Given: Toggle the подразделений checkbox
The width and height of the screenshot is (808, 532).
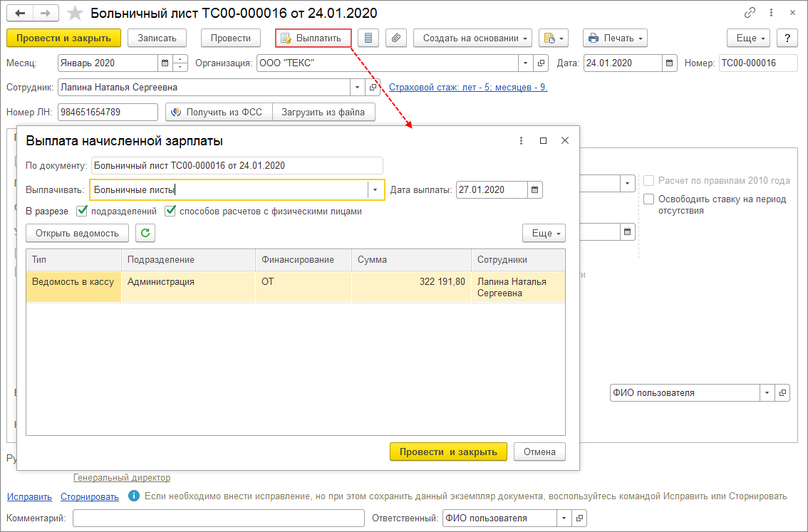Looking at the screenshot, I should coord(82,211).
